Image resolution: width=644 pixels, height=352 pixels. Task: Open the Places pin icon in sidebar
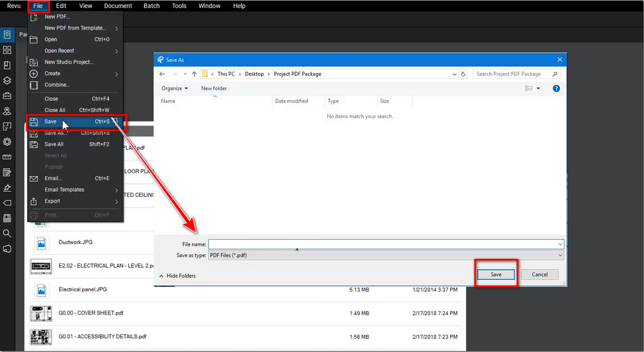pos(7,111)
